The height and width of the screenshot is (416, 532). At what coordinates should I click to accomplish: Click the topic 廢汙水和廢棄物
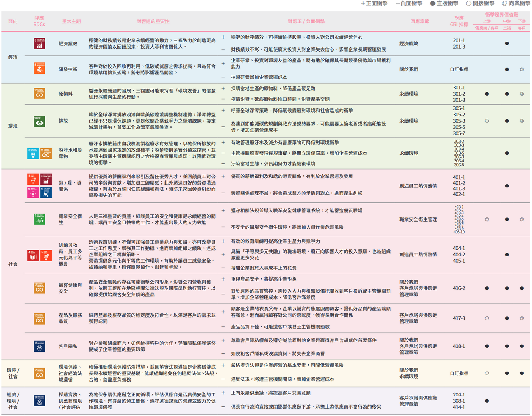click(70, 153)
